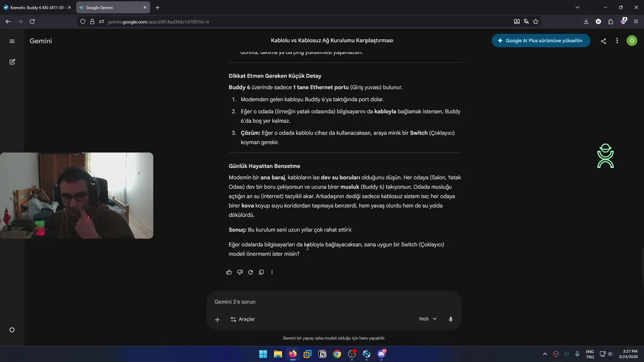Click the webcam overlay video thumbnail
This screenshot has height=362, width=644.
pyautogui.click(x=76, y=196)
